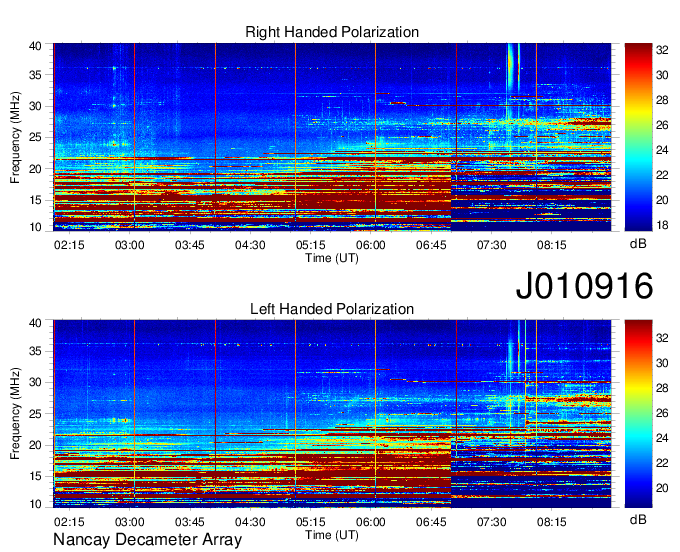Click the top color bar's 'dB' label
The height and width of the screenshot is (552, 680).
point(638,244)
